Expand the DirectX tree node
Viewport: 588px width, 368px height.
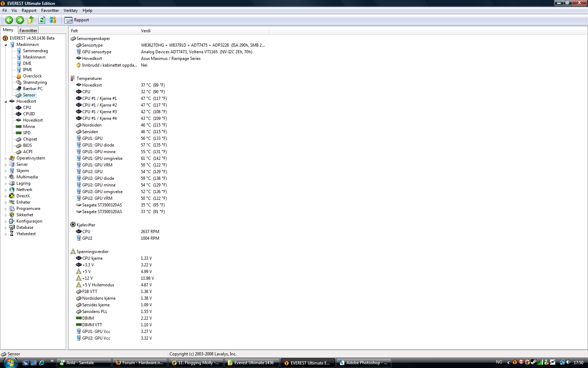click(6, 196)
